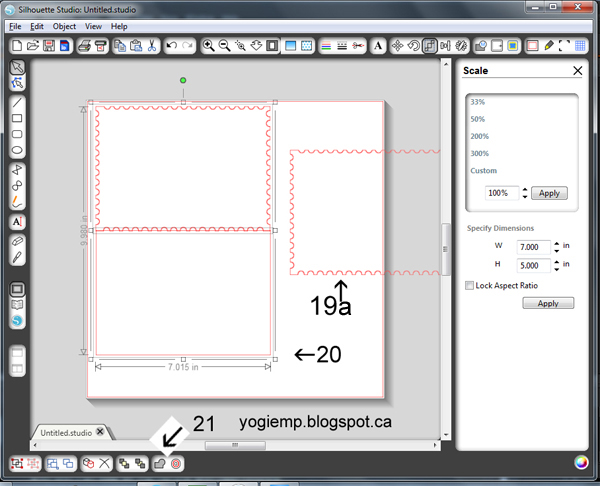
Task: Enable Lock Aspect Ratio checkbox
Action: [471, 285]
